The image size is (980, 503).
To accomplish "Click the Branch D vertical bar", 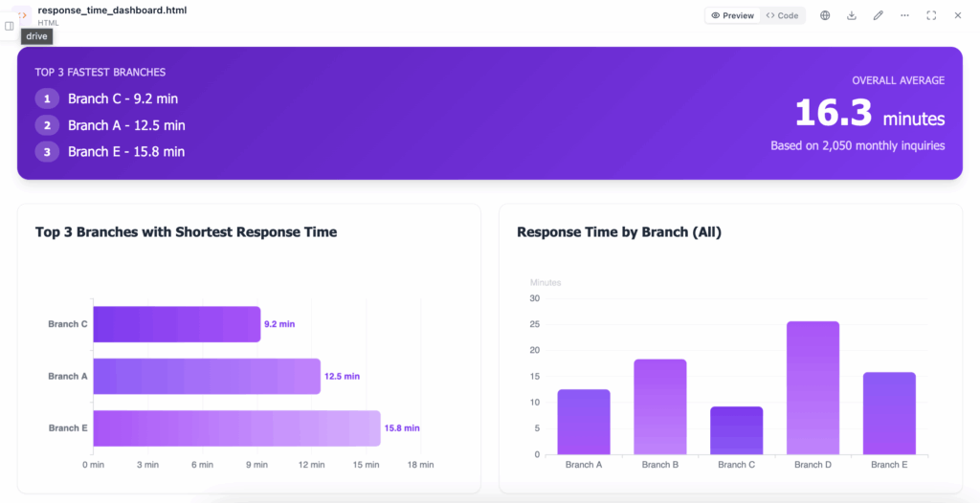I will point(813,388).
